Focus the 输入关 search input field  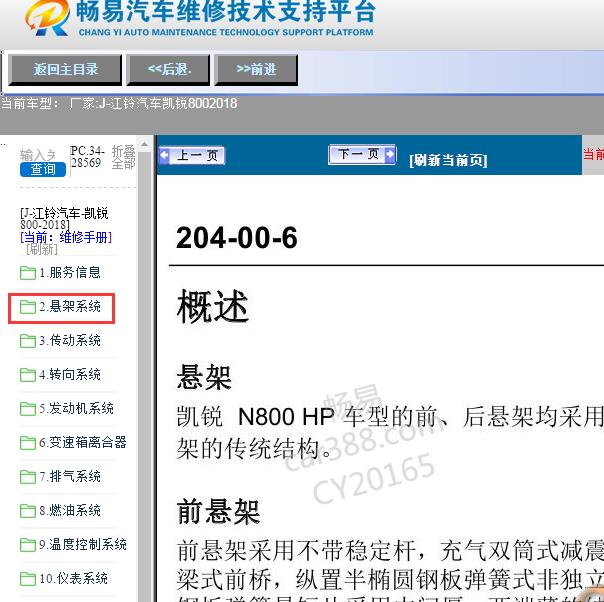pyautogui.click(x=38, y=155)
